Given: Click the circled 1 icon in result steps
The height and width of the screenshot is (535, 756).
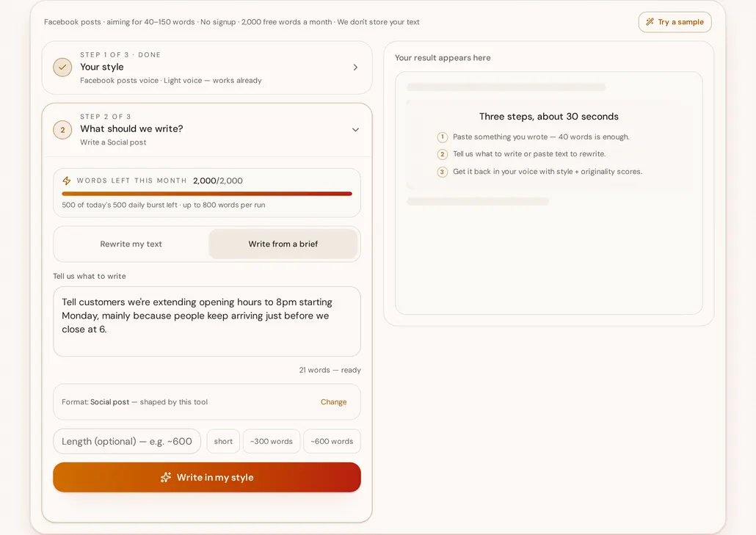Looking at the screenshot, I should coord(442,137).
